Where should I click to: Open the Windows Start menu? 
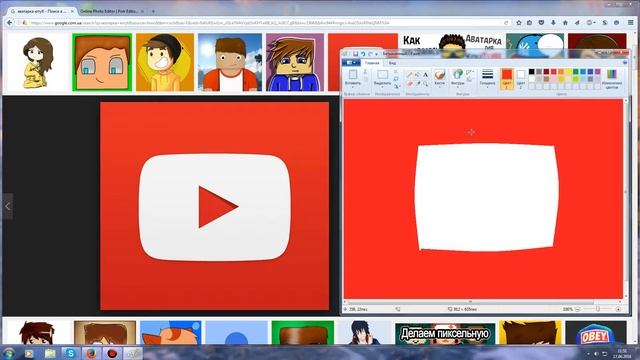coord(9,353)
